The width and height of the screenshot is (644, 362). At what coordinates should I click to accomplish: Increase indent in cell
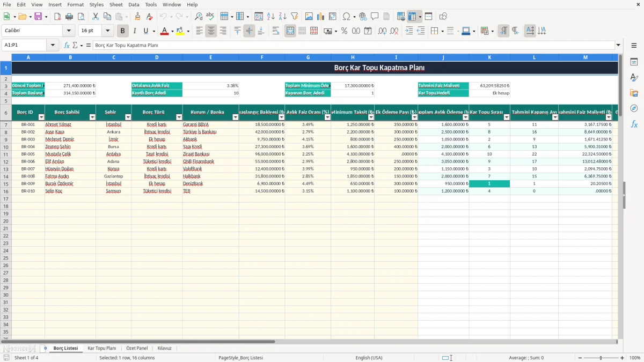pyautogui.click(x=409, y=31)
